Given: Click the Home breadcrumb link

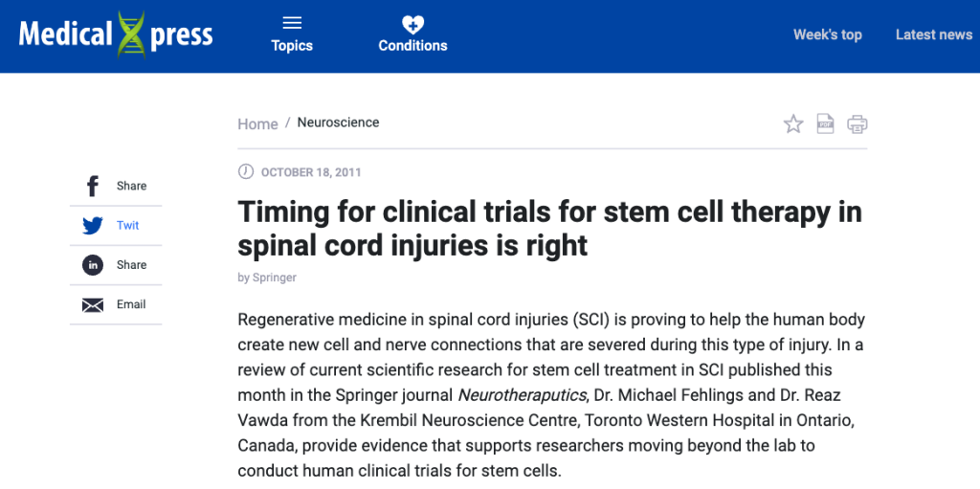Looking at the screenshot, I should coord(257,123).
